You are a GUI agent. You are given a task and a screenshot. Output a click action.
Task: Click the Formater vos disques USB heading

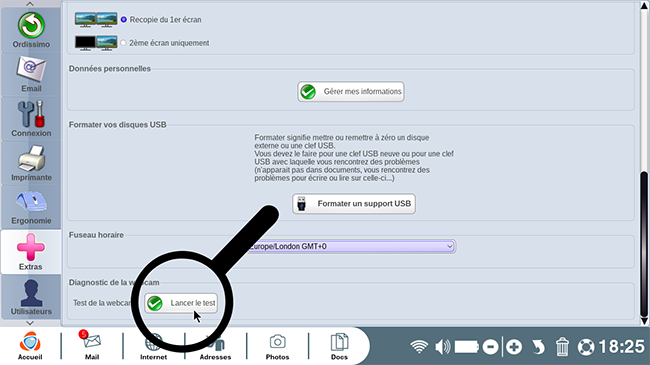pos(118,124)
